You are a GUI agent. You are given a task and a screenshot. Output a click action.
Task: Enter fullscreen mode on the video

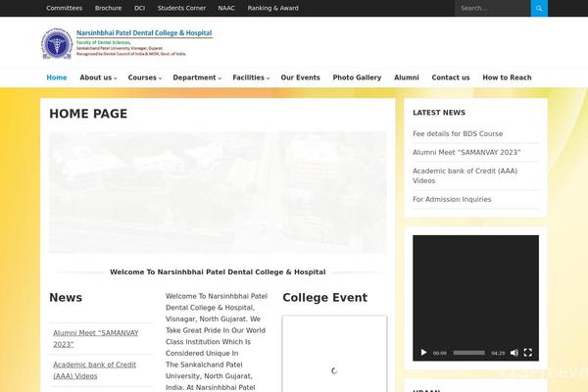pyautogui.click(x=527, y=353)
